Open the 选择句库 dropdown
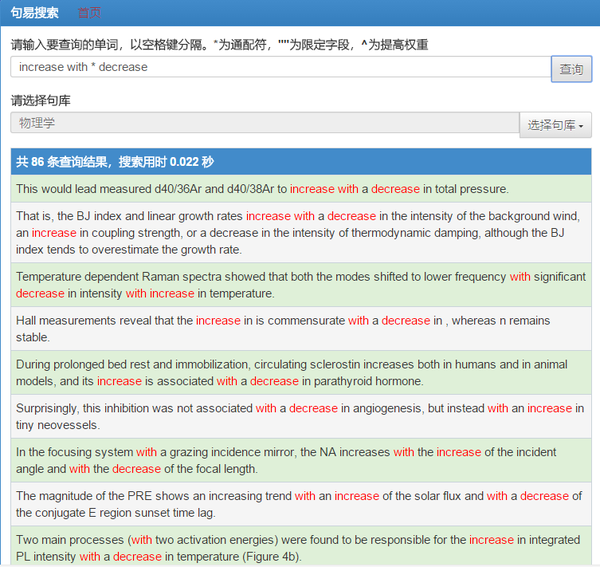This screenshot has height=567, width=600. coord(555,125)
